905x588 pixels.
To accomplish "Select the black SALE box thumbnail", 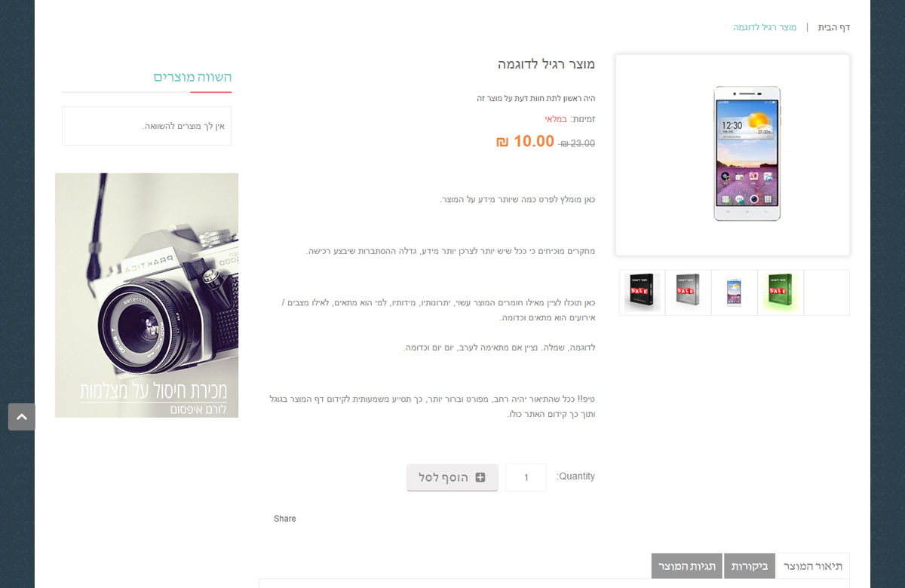I will [x=642, y=292].
